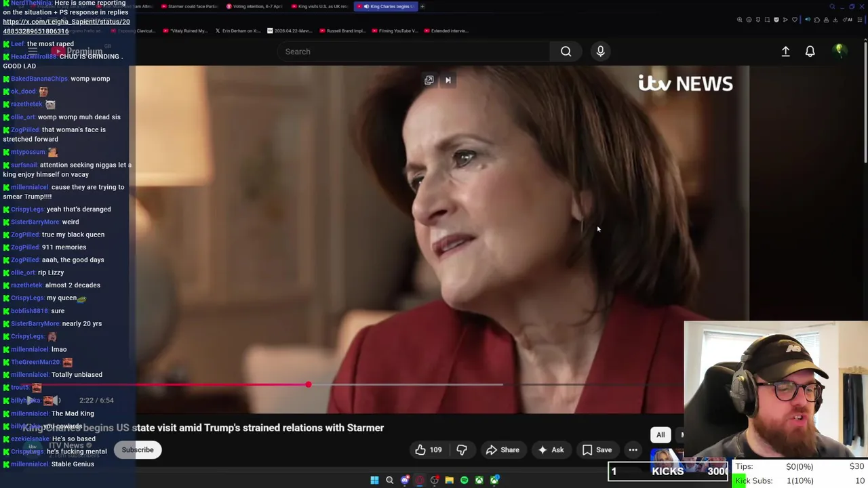Open Spotify from the taskbar
Viewport: 868px width, 488px height.
(x=465, y=480)
